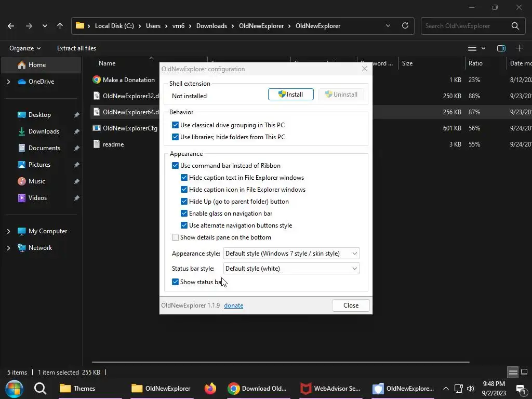
Task: Open the recent locations chevron
Action: click(45, 26)
